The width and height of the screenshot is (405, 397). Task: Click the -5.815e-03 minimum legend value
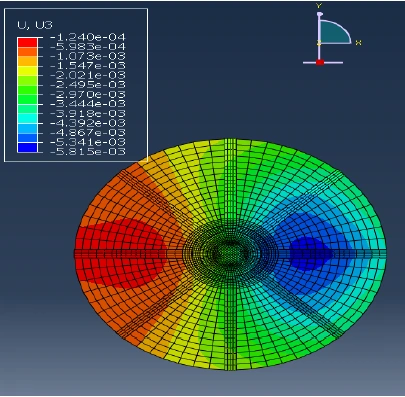tap(88, 152)
